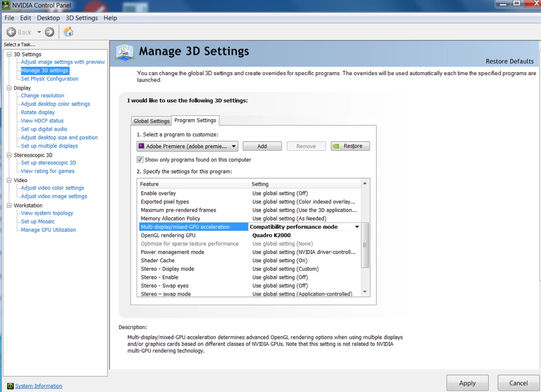The image size is (541, 392).
Task: Select Maximum pre-rendered frames row
Action: 250,210
